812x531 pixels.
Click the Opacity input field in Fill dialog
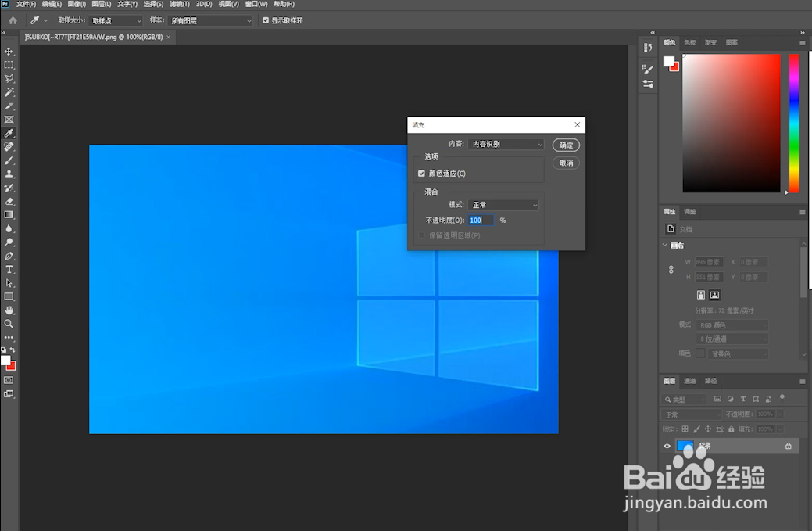coord(481,221)
